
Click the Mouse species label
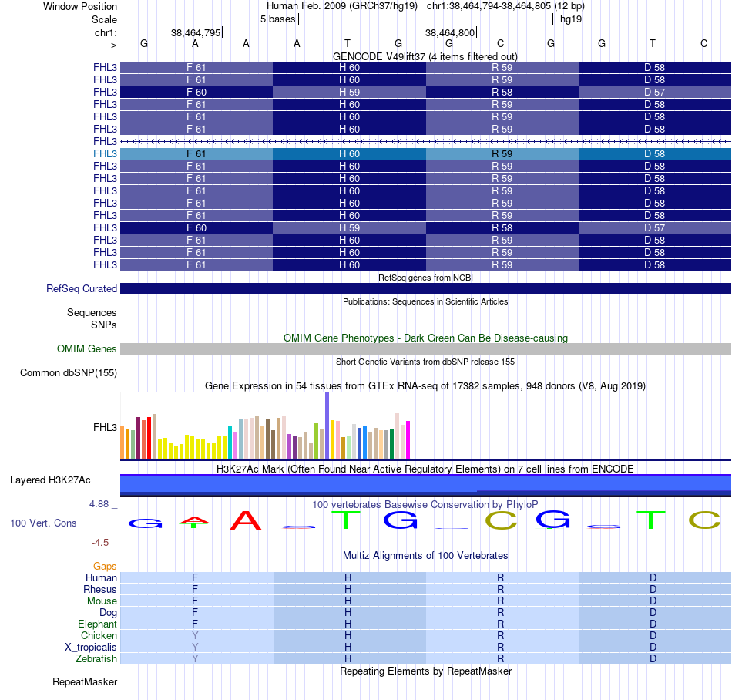pos(102,601)
